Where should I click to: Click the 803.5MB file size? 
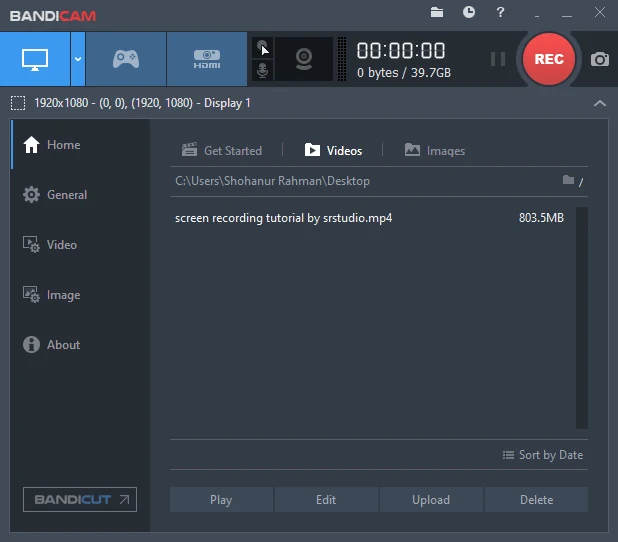(x=541, y=218)
